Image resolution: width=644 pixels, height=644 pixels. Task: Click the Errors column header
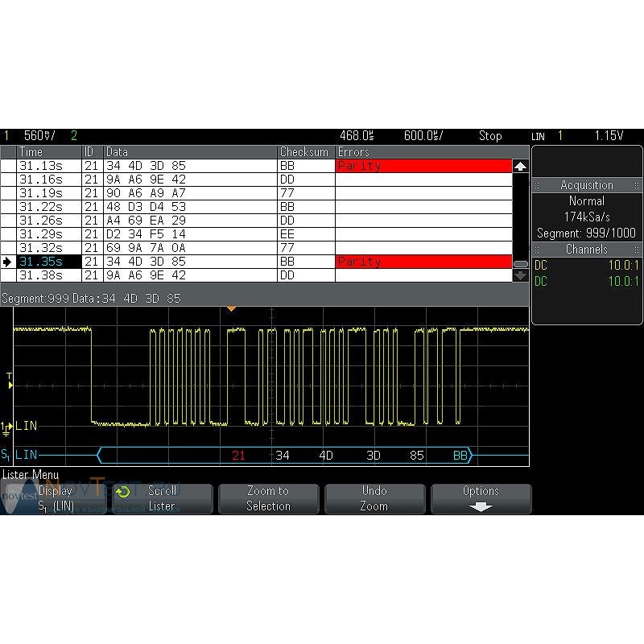(354, 152)
